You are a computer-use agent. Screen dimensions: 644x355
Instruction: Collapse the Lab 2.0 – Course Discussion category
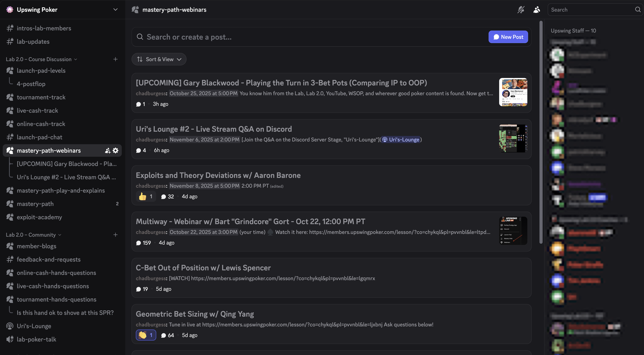coord(76,59)
